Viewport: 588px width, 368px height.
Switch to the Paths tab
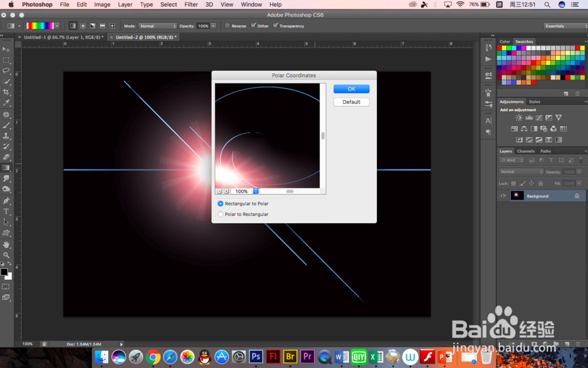pos(546,151)
